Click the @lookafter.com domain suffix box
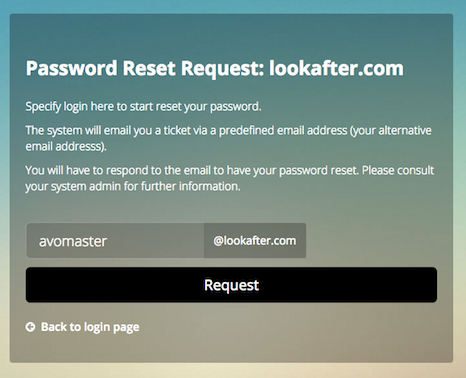Screen dimensions: 466x378 pyautogui.click(x=255, y=241)
